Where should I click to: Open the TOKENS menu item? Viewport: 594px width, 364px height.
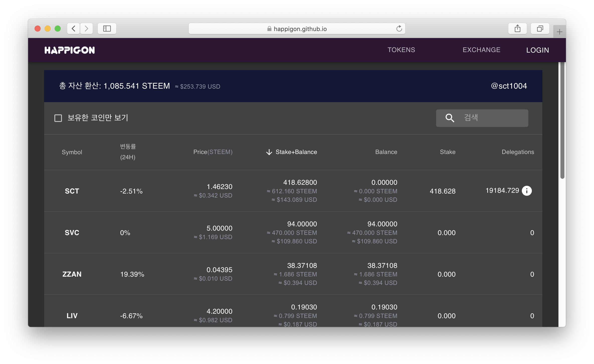[x=401, y=50]
